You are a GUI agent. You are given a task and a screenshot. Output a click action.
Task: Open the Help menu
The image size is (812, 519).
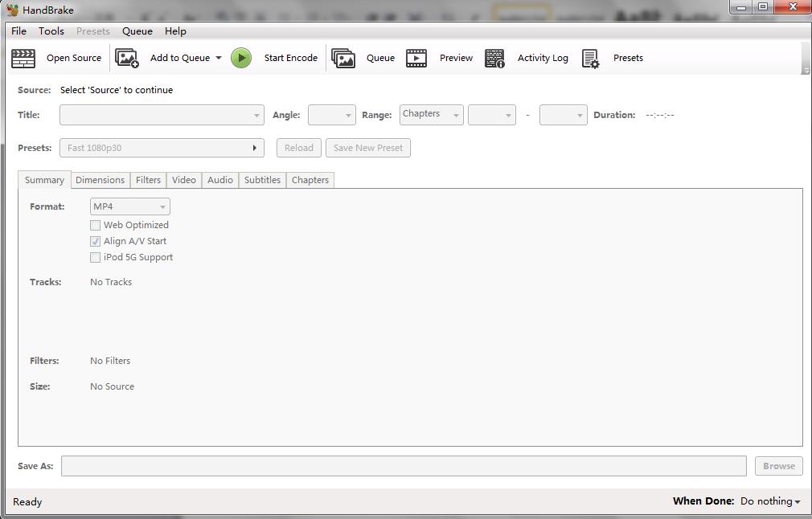[x=175, y=31]
